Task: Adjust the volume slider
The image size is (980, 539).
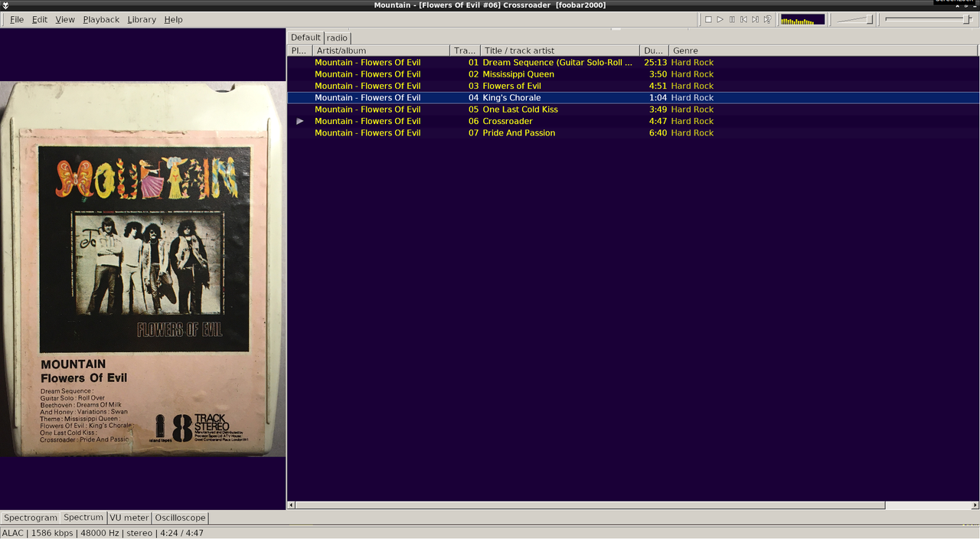Action: click(855, 19)
